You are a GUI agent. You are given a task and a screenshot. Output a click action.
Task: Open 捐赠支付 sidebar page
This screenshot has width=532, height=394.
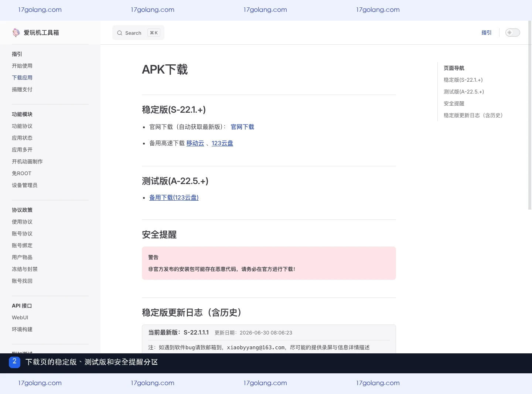pos(22,89)
